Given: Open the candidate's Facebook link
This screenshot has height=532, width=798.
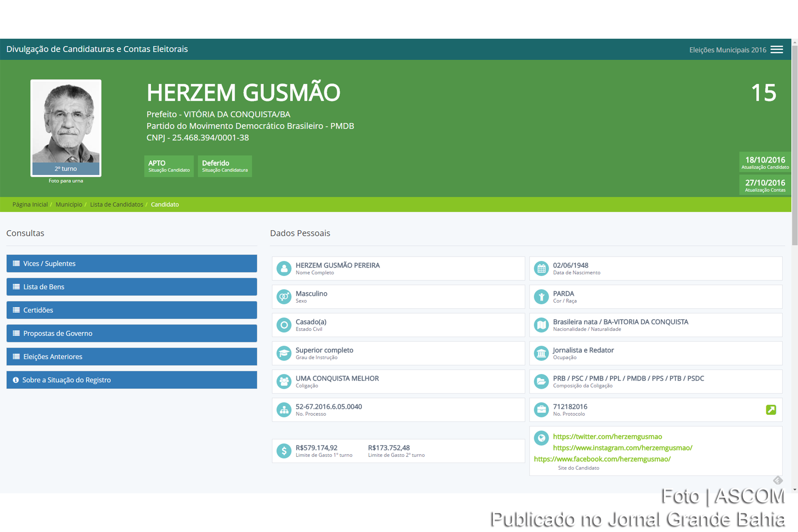Looking at the screenshot, I should point(602,459).
